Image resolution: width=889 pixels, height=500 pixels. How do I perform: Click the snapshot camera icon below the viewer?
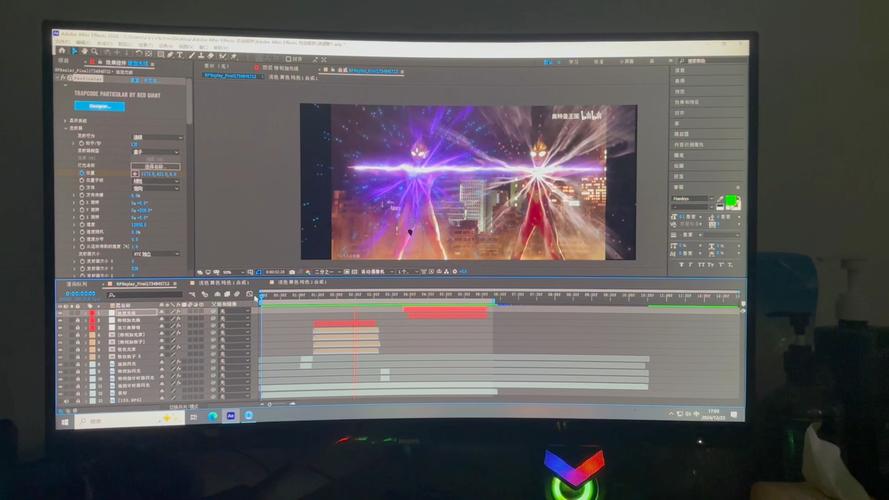point(292,272)
